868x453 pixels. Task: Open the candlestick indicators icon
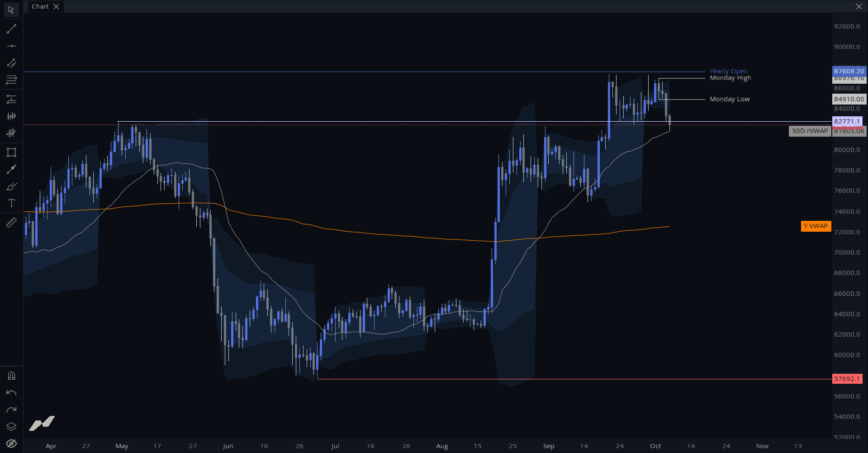[11, 133]
